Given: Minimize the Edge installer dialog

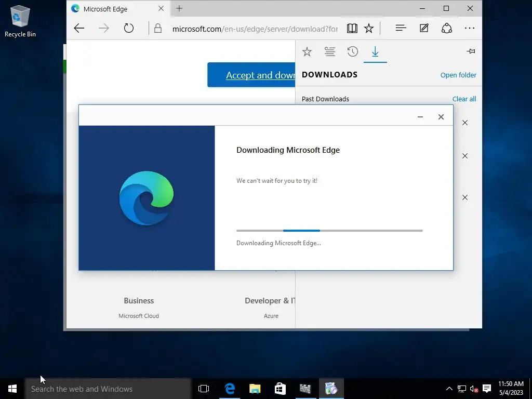Looking at the screenshot, I should pos(420,117).
